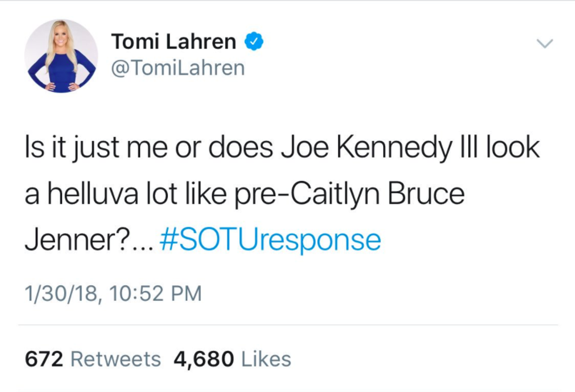Click the word "Retweets" label
Viewport: 575px width, 392px height.
coord(114,359)
